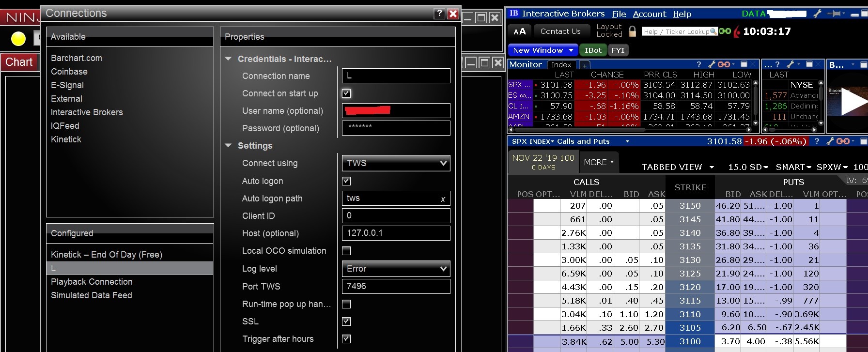Click the Layout Locked padlock icon
The image size is (868, 352).
click(x=632, y=31)
